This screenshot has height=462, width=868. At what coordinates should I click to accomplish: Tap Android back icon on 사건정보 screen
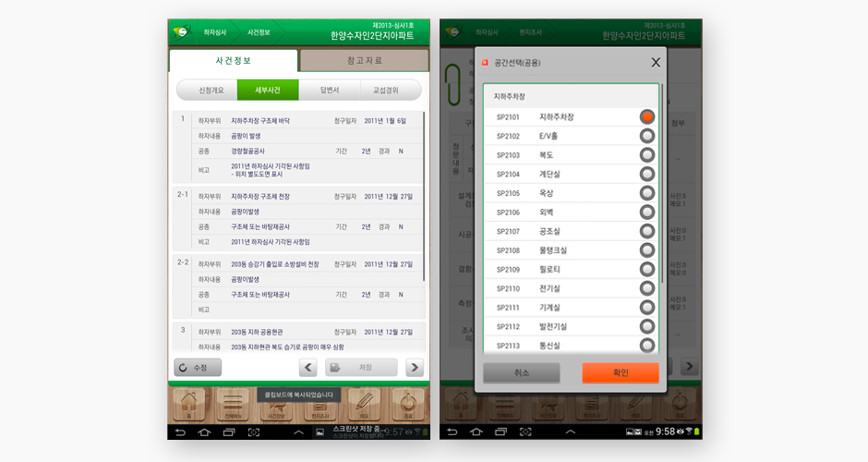(180, 432)
